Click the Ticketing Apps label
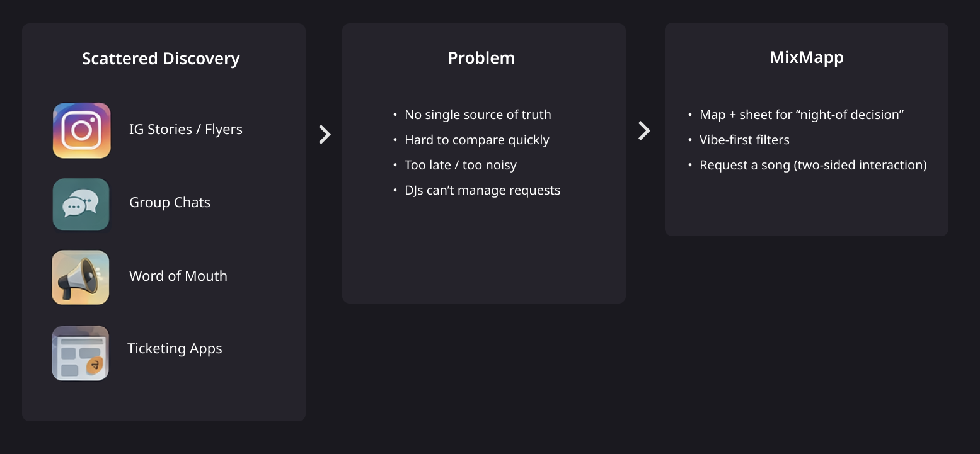 pyautogui.click(x=175, y=349)
